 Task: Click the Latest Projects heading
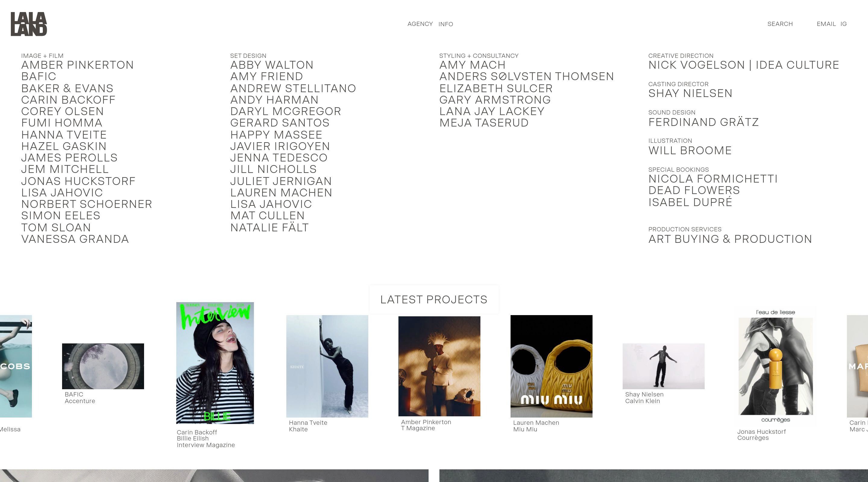(x=434, y=299)
